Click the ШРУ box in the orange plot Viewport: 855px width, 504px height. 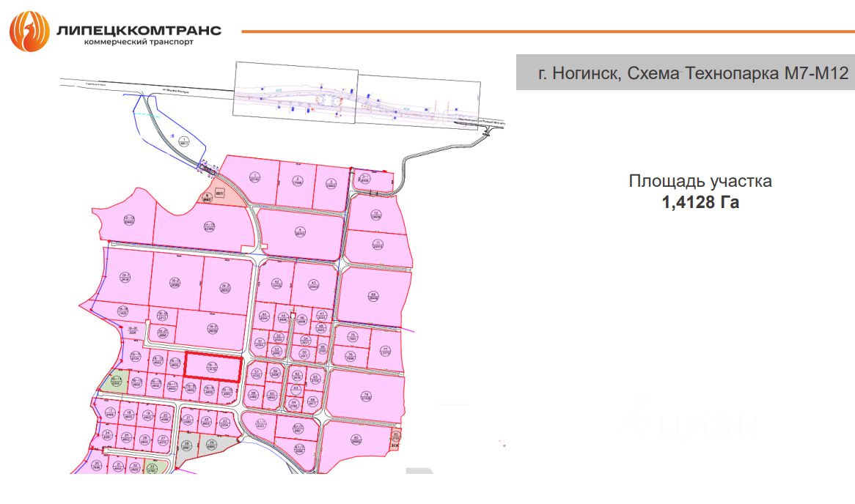[x=220, y=193]
